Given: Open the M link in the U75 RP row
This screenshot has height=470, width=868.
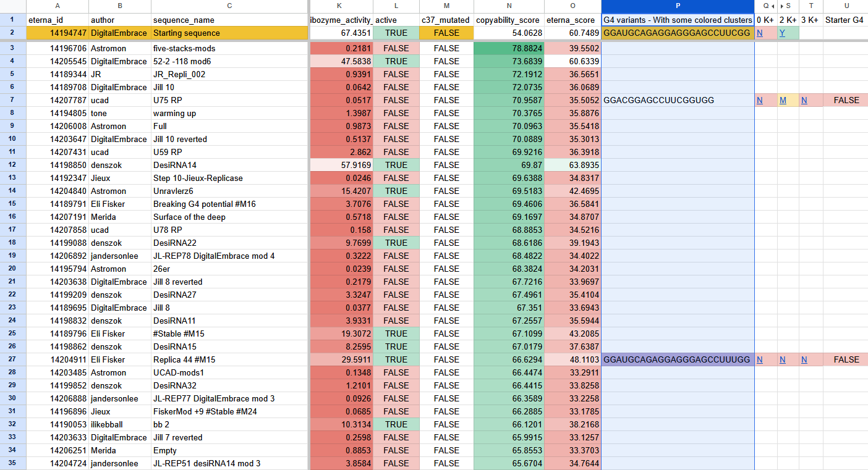Looking at the screenshot, I should coord(783,100).
